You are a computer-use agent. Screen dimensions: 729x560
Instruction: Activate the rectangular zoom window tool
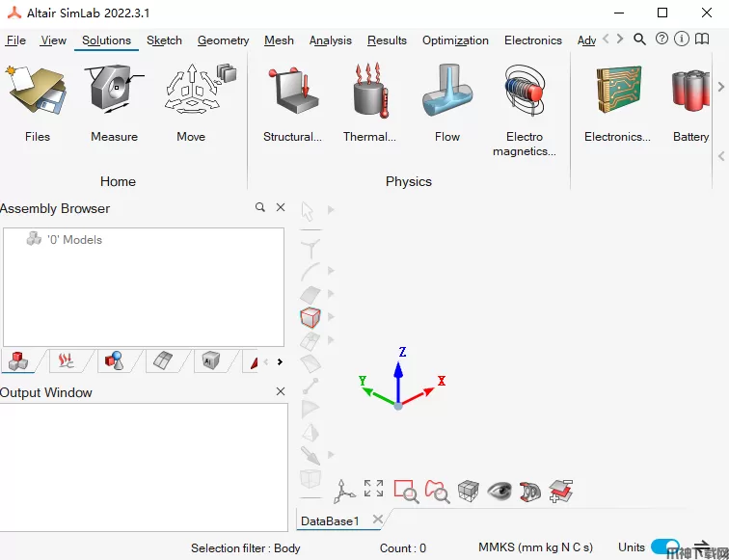point(406,492)
